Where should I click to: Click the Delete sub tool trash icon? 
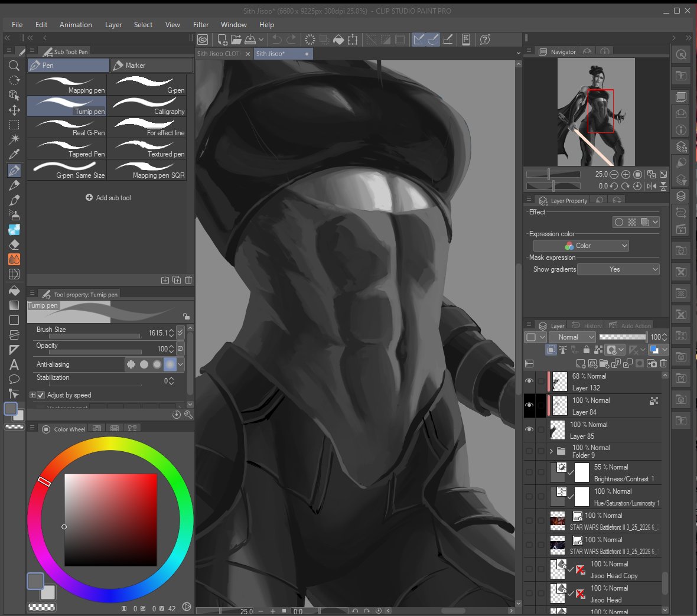188,280
